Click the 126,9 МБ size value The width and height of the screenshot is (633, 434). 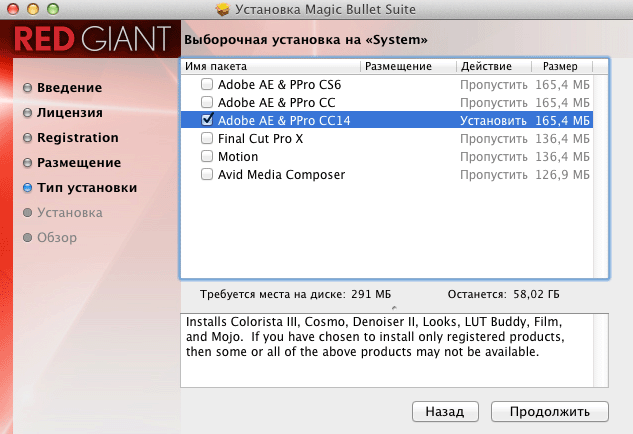[562, 175]
